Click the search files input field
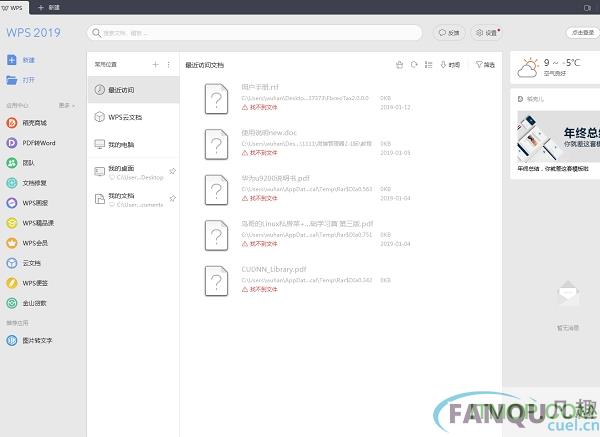The width and height of the screenshot is (600, 437). coord(254,33)
